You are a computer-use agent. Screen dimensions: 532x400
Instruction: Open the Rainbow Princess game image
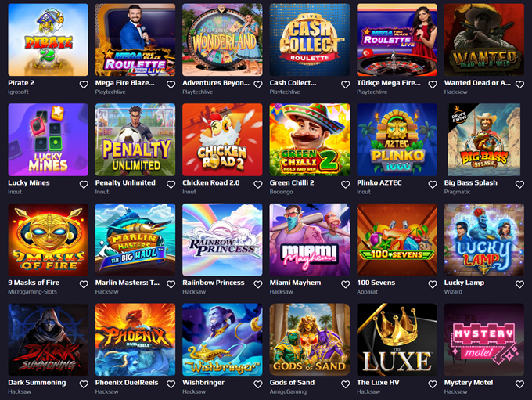point(222,240)
